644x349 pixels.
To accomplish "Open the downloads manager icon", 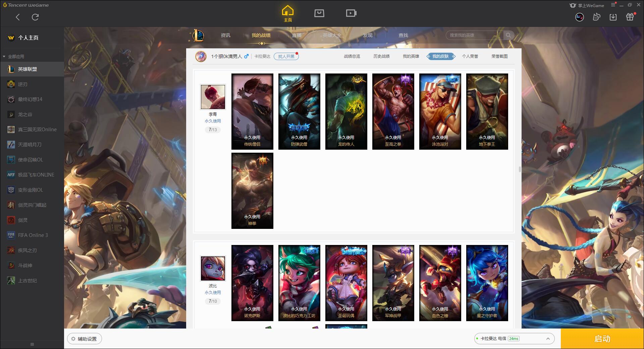I will tap(613, 17).
